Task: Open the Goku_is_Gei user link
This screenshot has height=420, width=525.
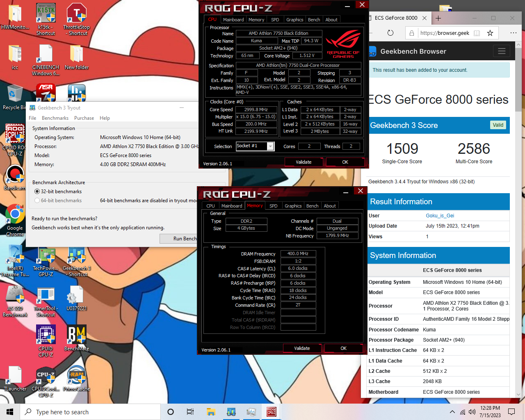Action: (x=440, y=216)
